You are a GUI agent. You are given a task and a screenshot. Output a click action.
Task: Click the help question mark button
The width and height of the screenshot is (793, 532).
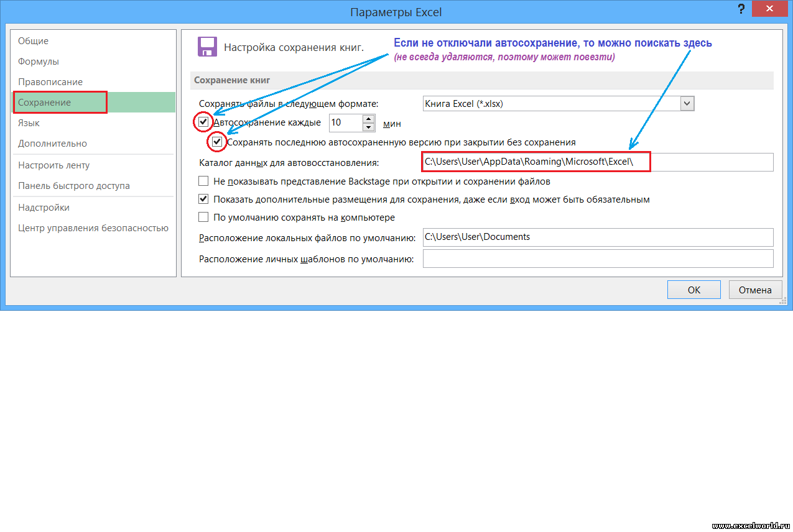click(x=740, y=9)
